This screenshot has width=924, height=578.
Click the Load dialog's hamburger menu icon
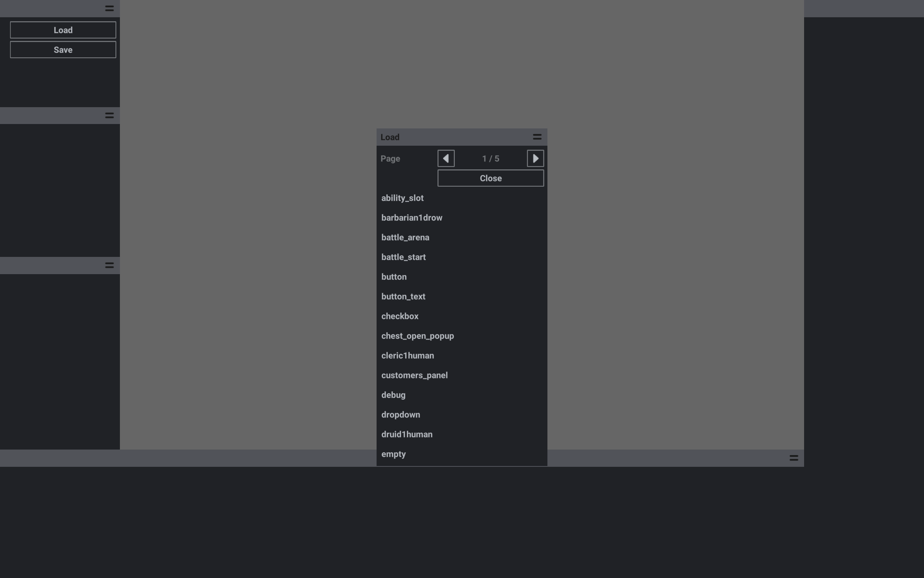point(537,137)
